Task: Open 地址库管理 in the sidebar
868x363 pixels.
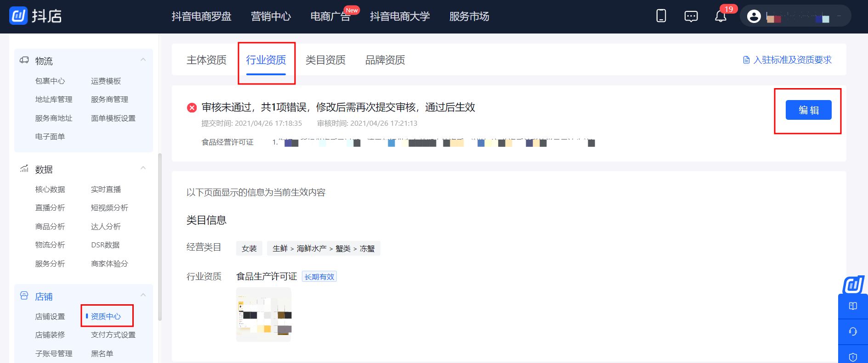Action: coord(54,99)
